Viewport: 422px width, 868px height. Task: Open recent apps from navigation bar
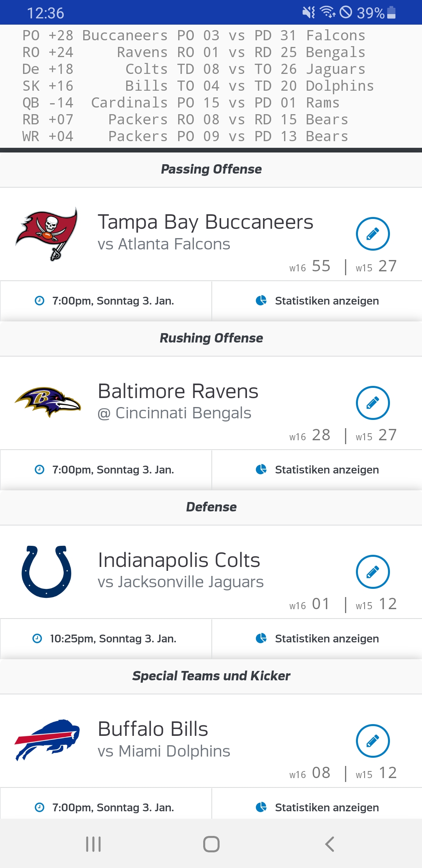coord(93,844)
